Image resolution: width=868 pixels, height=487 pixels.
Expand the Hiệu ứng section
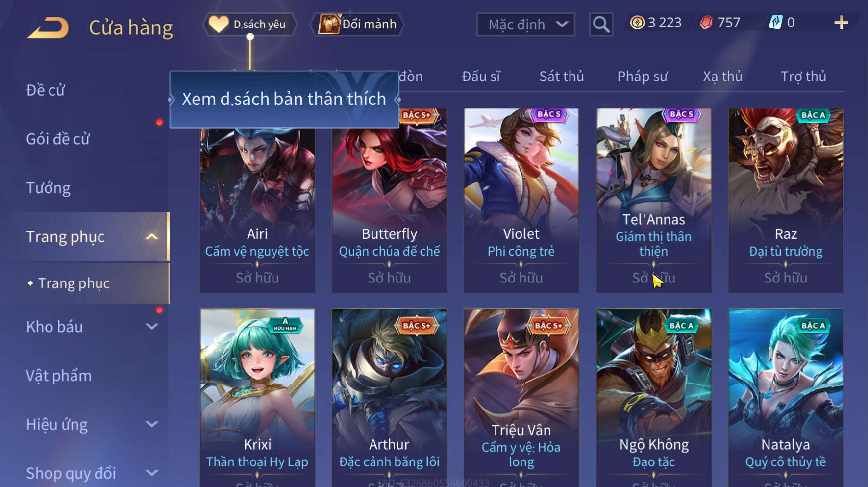click(152, 424)
